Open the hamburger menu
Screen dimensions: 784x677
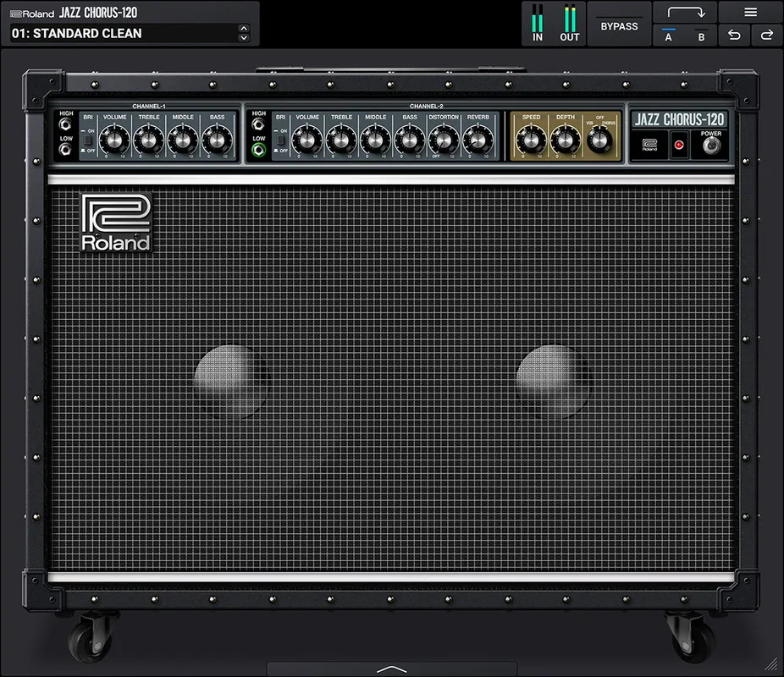tap(750, 12)
